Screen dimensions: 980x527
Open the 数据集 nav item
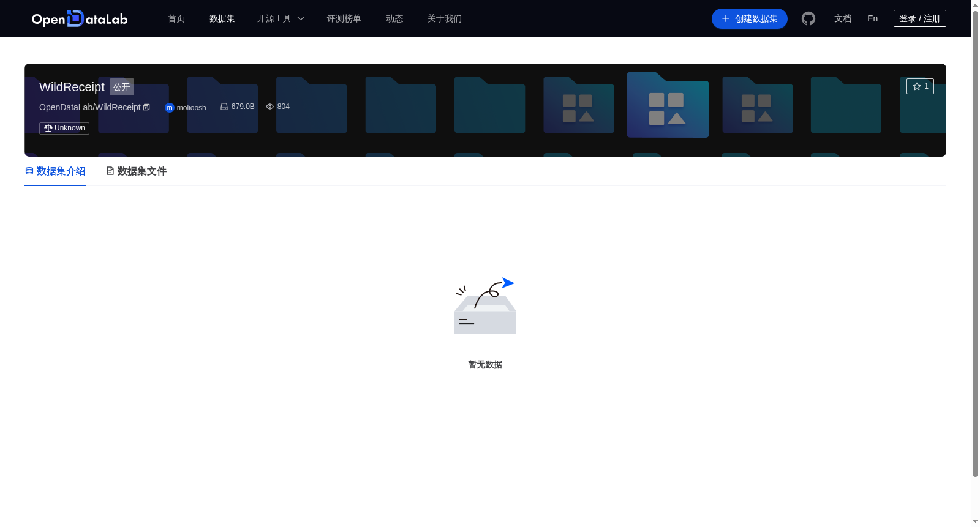(222, 18)
